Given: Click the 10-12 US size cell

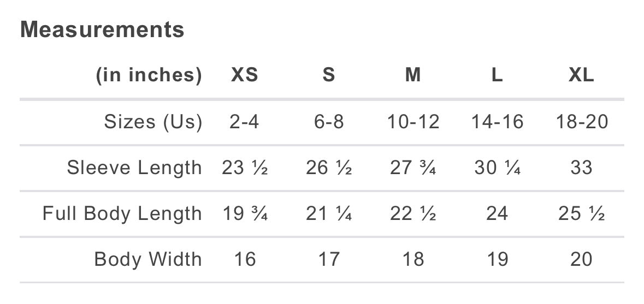Looking at the screenshot, I should (x=413, y=122).
